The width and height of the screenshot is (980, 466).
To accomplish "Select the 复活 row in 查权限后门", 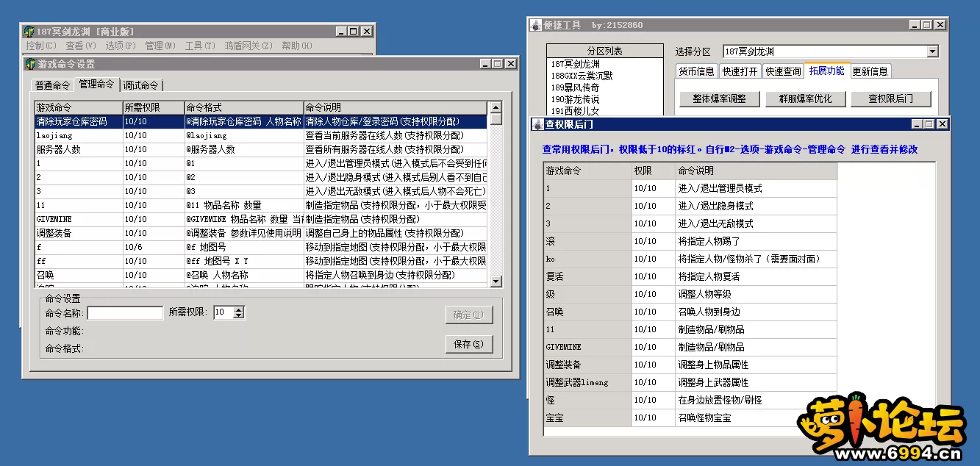I will point(690,276).
